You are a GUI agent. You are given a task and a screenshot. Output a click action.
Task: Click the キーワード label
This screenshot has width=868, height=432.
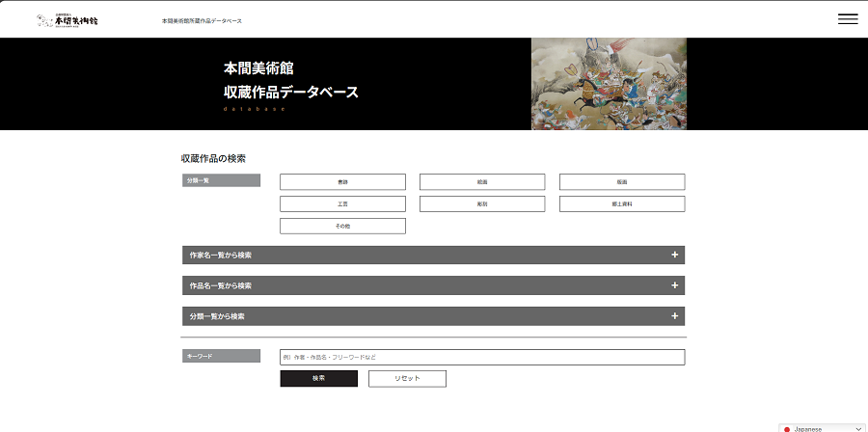click(x=222, y=356)
